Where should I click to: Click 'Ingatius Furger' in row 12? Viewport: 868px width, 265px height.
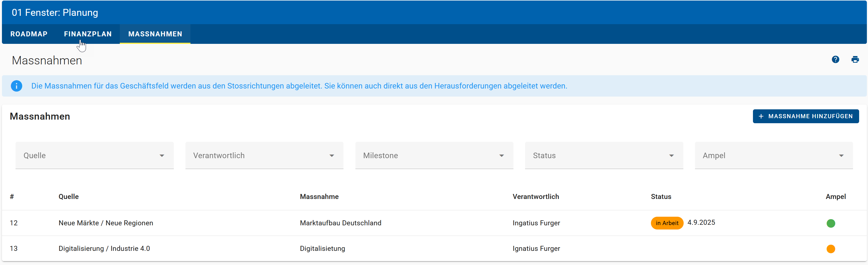pyautogui.click(x=536, y=223)
